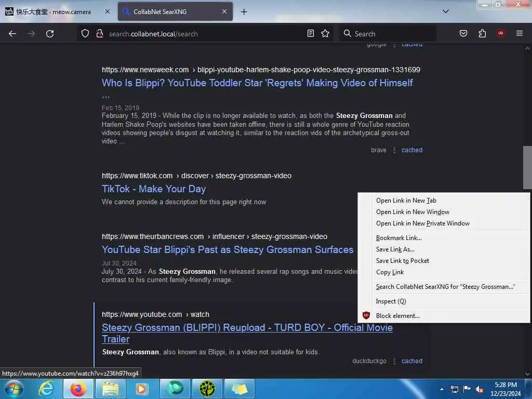
Task: Open options dots beside brave engine label
Action: pyautogui.click(x=394, y=150)
